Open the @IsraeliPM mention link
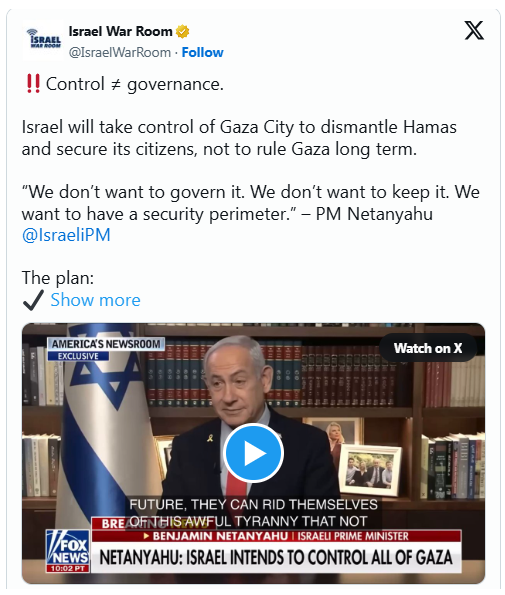505x595 pixels. click(66, 235)
